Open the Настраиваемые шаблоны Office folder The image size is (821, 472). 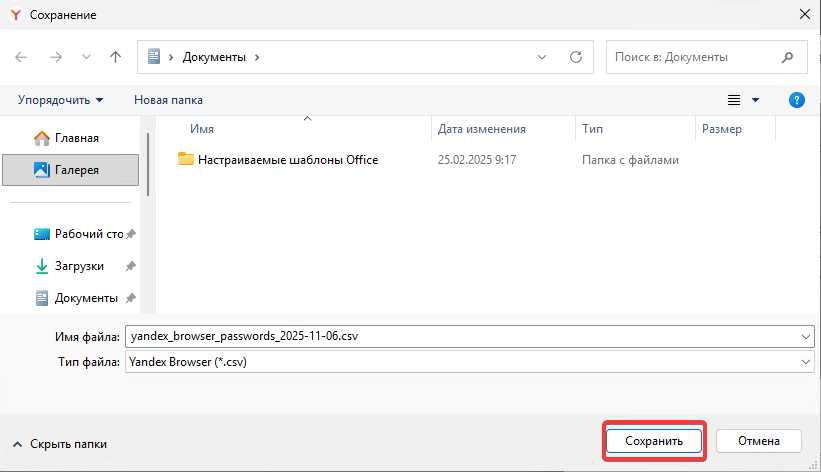(287, 160)
